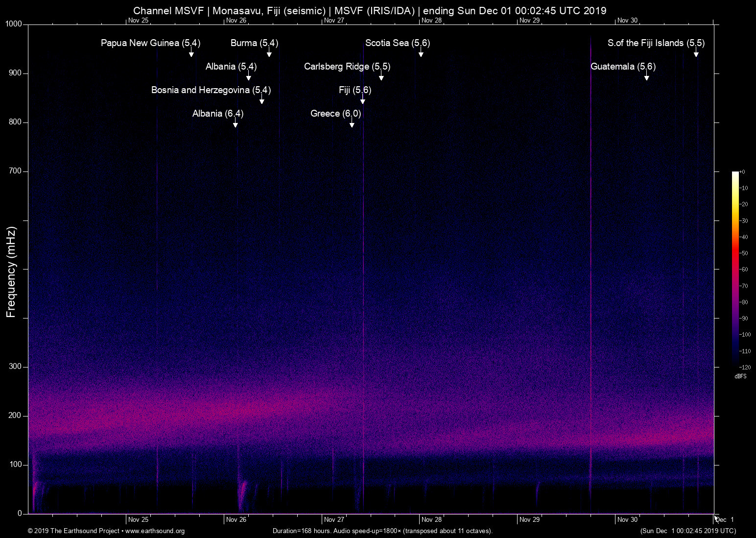Screen dimensions: 756x538
Task: Click the Frequency (mHz) axis title
Action: click(11, 272)
